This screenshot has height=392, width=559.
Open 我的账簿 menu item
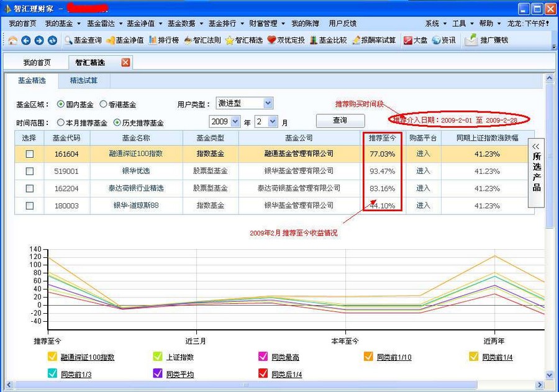click(x=305, y=24)
